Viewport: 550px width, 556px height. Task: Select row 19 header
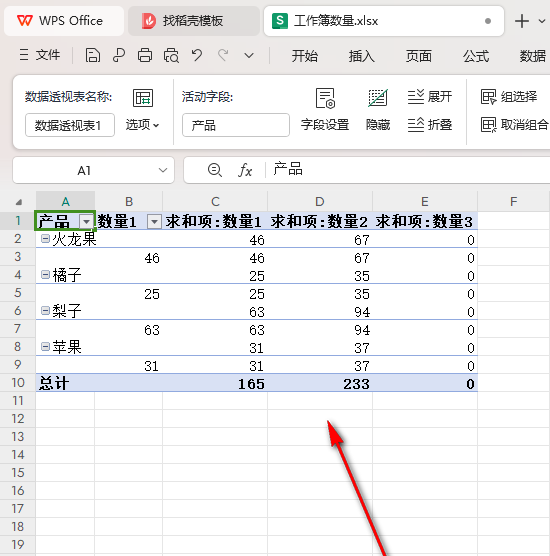[x=18, y=545]
